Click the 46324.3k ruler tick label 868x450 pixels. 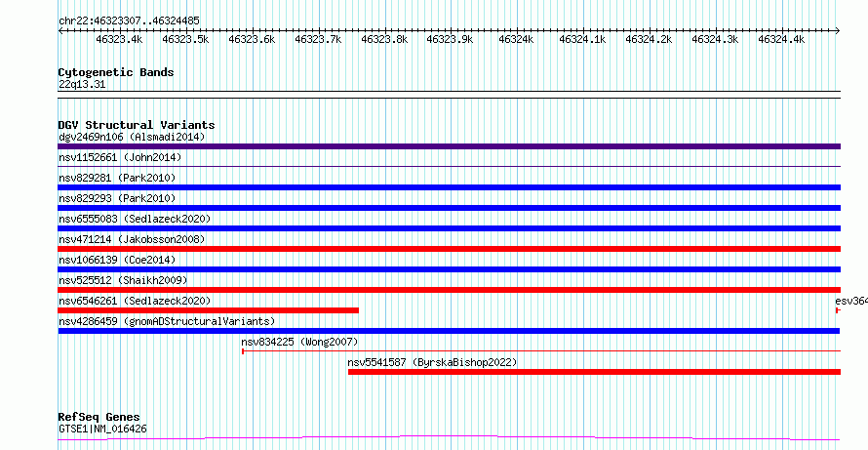tap(715, 39)
